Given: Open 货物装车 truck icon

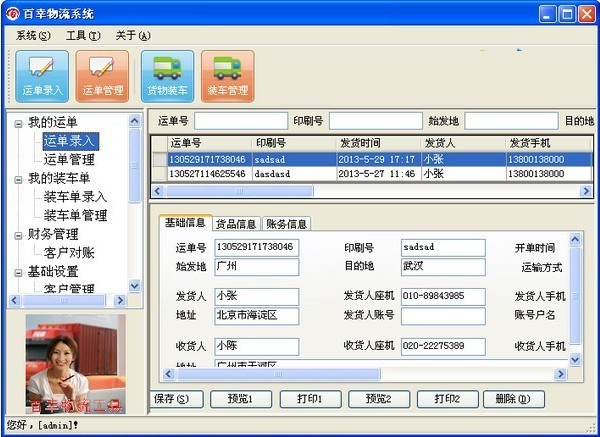Looking at the screenshot, I should (x=167, y=76).
